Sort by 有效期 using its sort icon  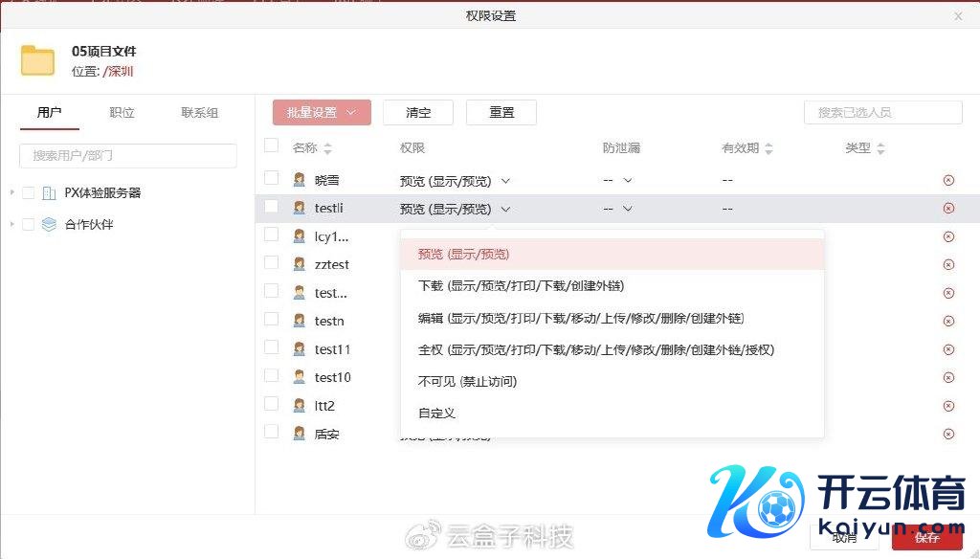point(768,149)
